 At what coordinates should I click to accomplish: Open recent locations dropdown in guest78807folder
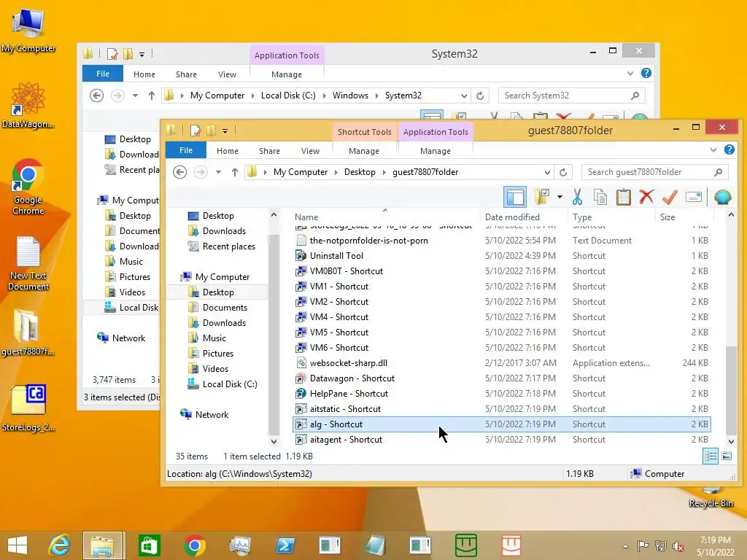point(218,172)
